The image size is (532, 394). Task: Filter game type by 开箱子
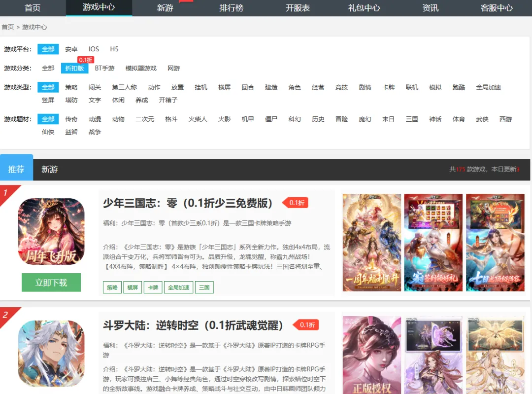point(168,100)
